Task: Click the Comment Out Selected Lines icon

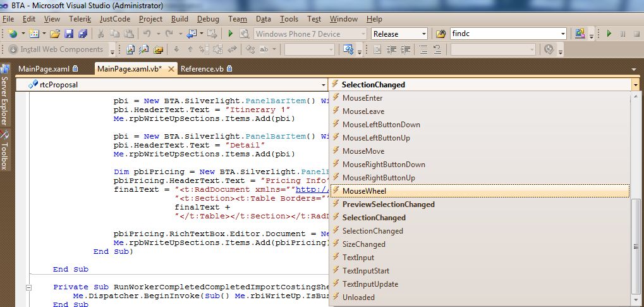Action: pos(423,49)
